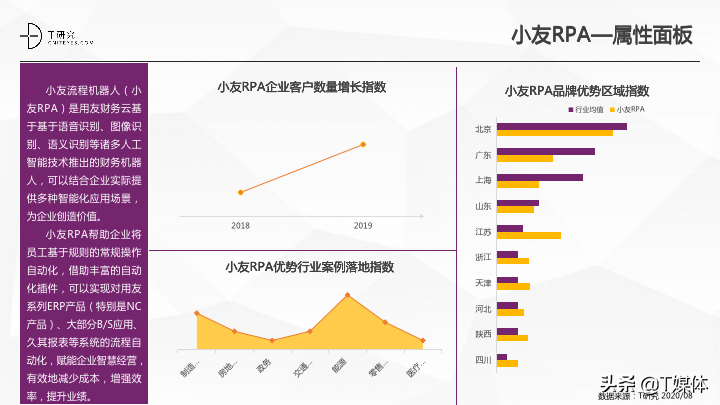Click the purple 行业均值 bar for 北京
720x405 pixels.
[562, 126]
